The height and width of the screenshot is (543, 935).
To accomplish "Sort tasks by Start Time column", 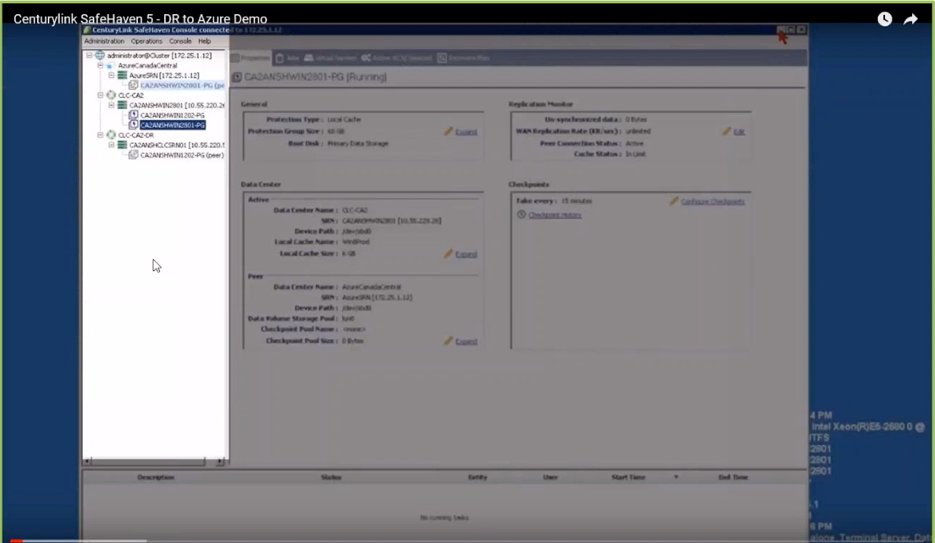I will pos(628,477).
